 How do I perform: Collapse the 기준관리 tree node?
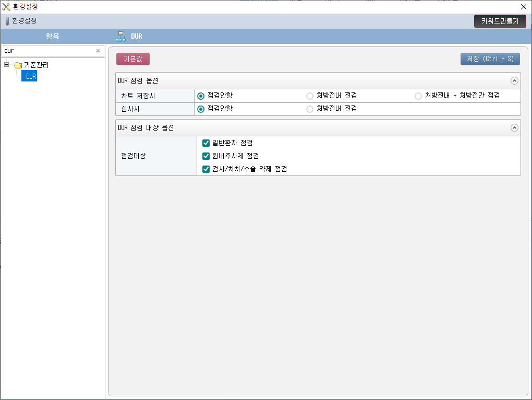[7, 65]
